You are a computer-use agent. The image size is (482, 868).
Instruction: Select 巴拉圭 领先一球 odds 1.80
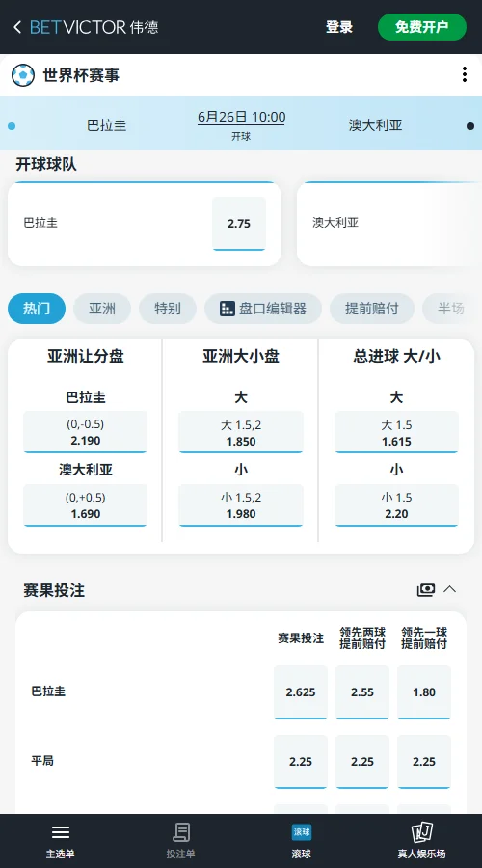click(x=424, y=692)
